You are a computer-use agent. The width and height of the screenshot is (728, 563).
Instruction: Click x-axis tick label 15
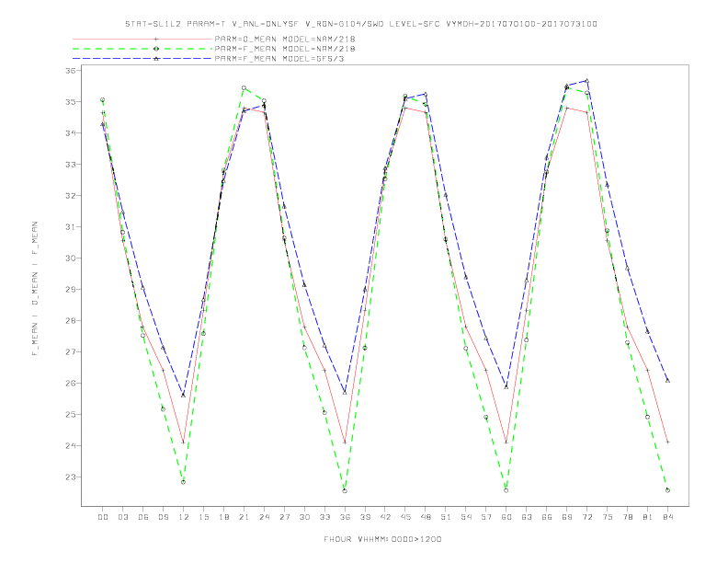click(x=204, y=517)
